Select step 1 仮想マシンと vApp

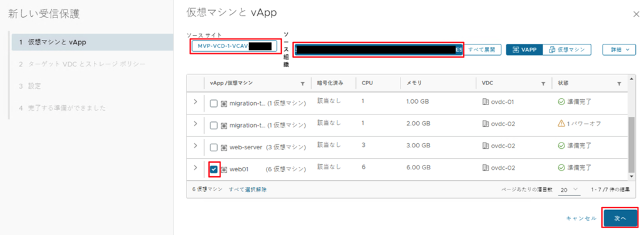[x=93, y=42]
